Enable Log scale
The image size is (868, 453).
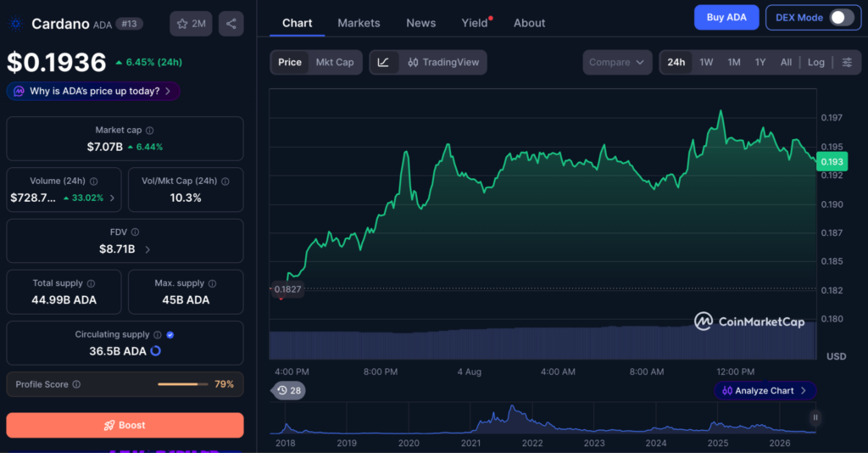(816, 62)
